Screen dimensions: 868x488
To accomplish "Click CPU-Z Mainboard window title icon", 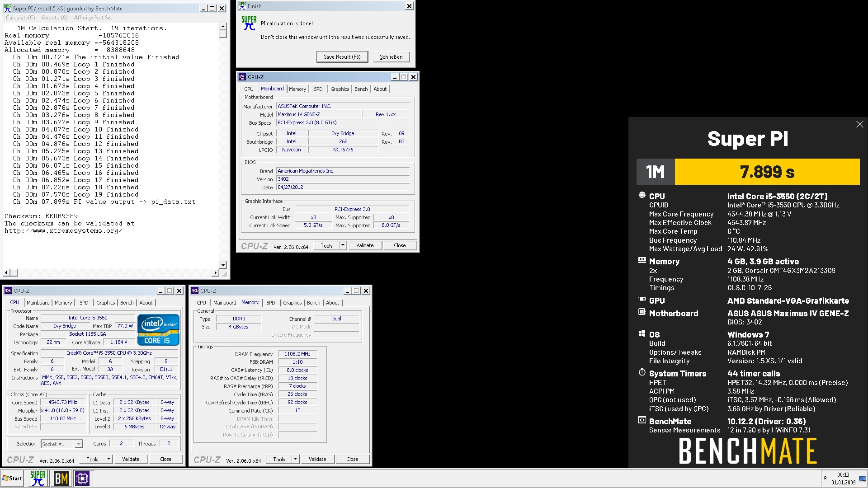I will point(242,77).
